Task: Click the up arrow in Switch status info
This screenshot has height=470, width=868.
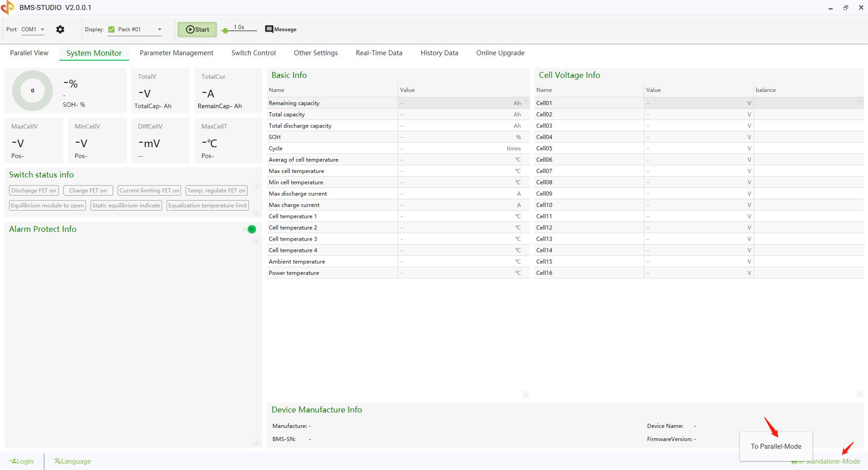Action: pos(256,187)
